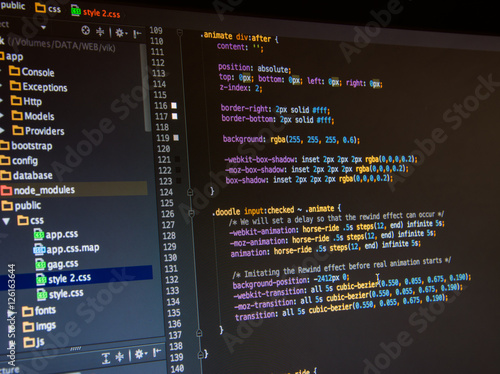This screenshot has width=500, height=374.
Task: Click the collapse-all icon in project toolbar
Action: (100, 32)
